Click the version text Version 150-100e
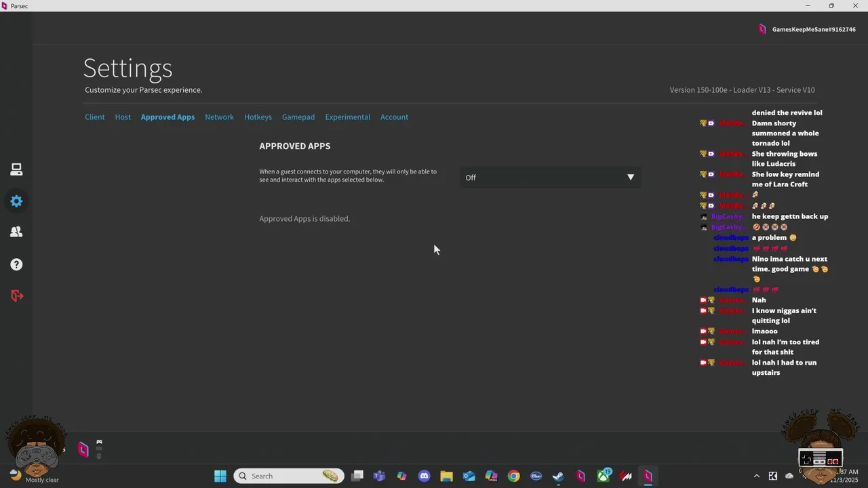The image size is (868, 488). (x=698, y=90)
